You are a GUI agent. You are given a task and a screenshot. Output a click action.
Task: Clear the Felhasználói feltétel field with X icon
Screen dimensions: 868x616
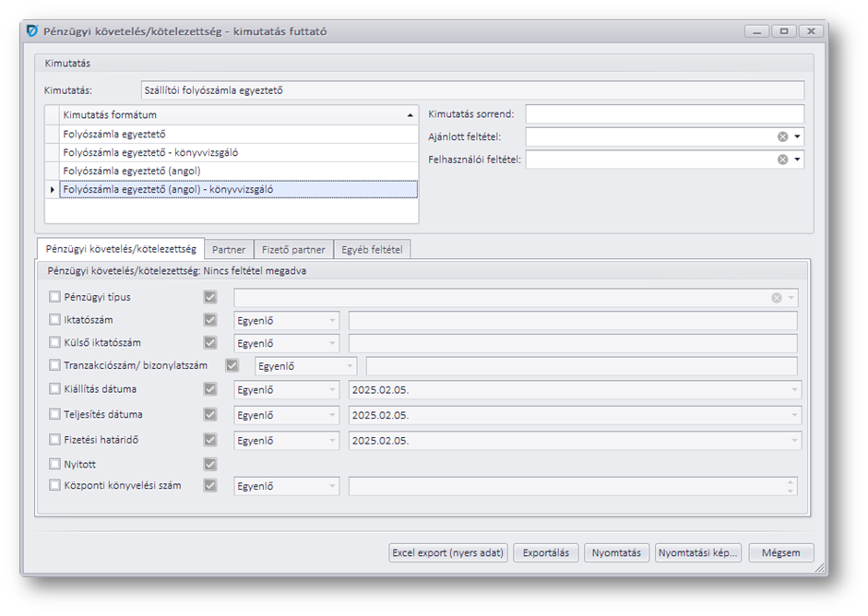click(x=782, y=160)
